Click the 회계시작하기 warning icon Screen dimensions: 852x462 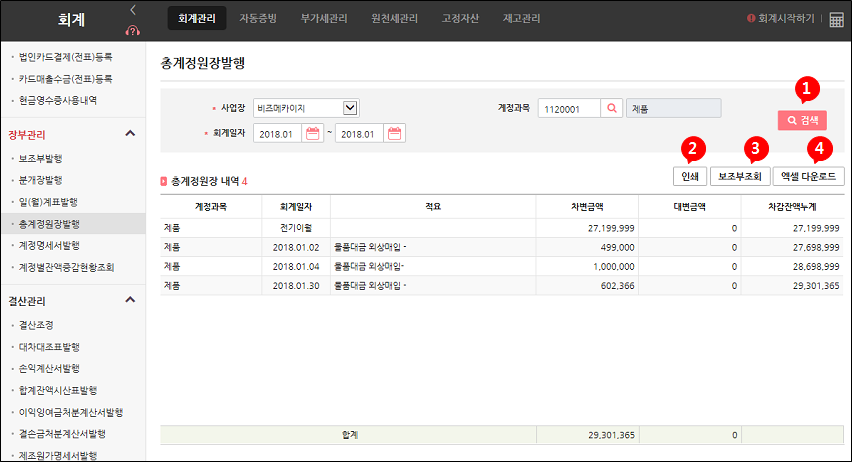click(751, 18)
